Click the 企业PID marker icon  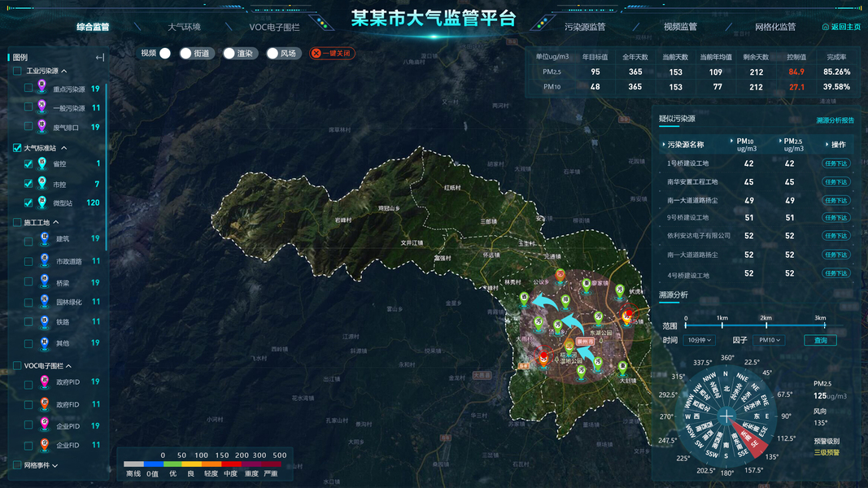45,425
